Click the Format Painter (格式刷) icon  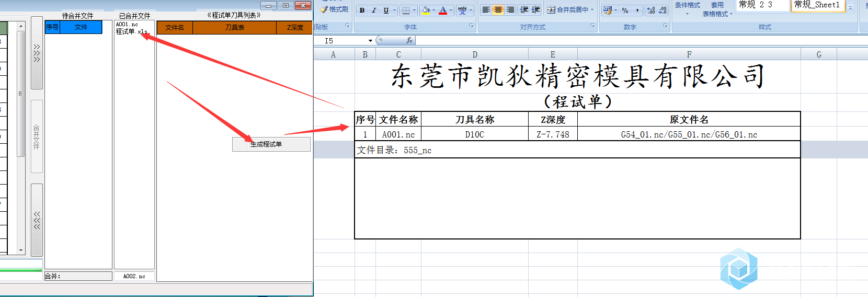(324, 9)
